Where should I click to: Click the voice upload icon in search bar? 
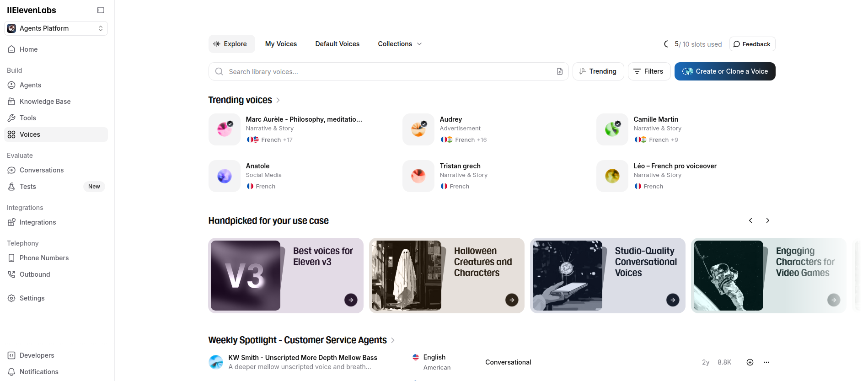[x=559, y=71]
